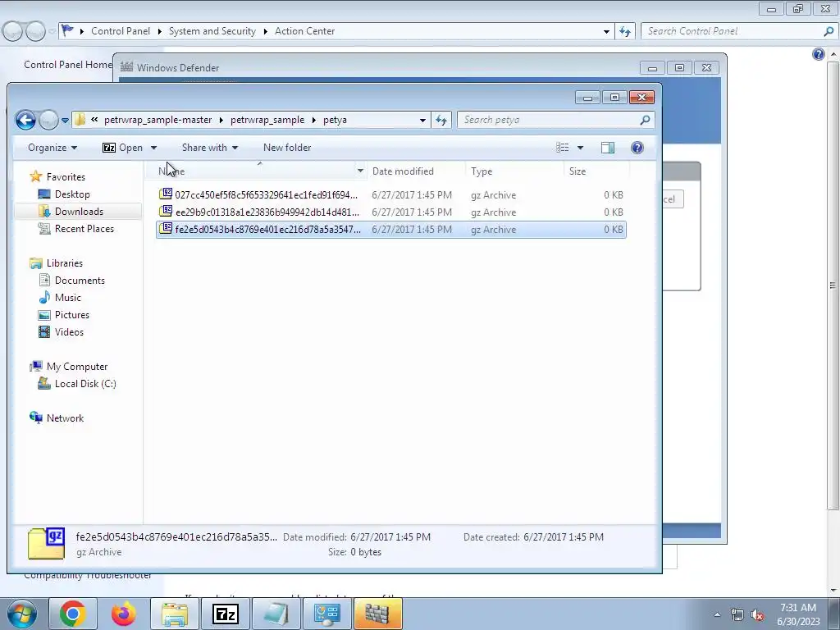Open Control Panel address dropdown arrow
The width and height of the screenshot is (840, 630).
606,31
